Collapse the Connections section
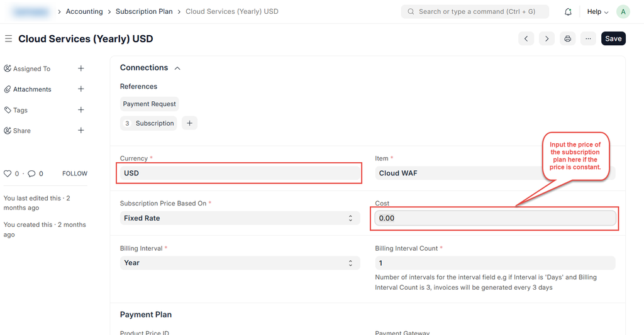Image resolution: width=644 pixels, height=335 pixels. pyautogui.click(x=177, y=68)
